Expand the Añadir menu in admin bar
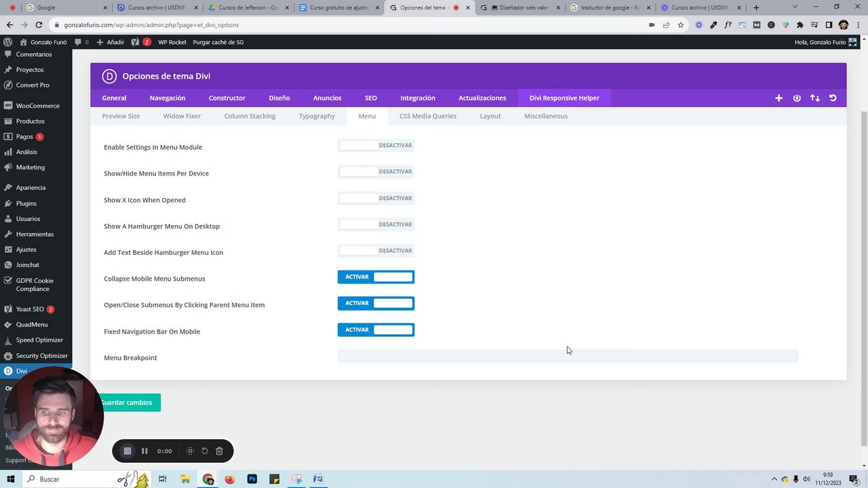This screenshot has width=868, height=488. 111,42
